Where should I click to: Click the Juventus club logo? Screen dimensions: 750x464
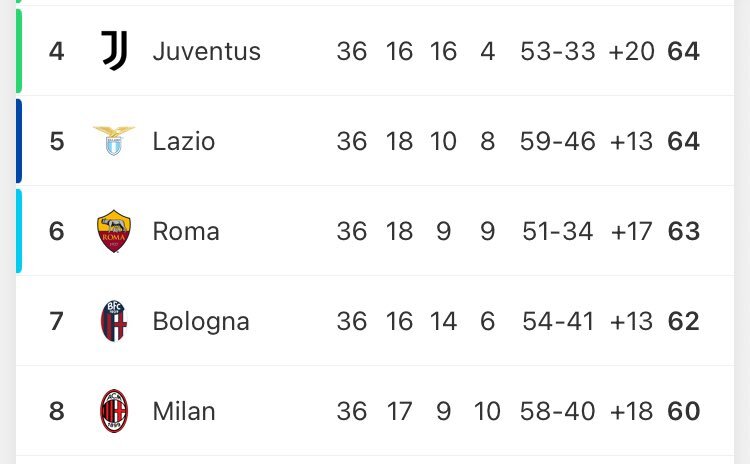[114, 51]
